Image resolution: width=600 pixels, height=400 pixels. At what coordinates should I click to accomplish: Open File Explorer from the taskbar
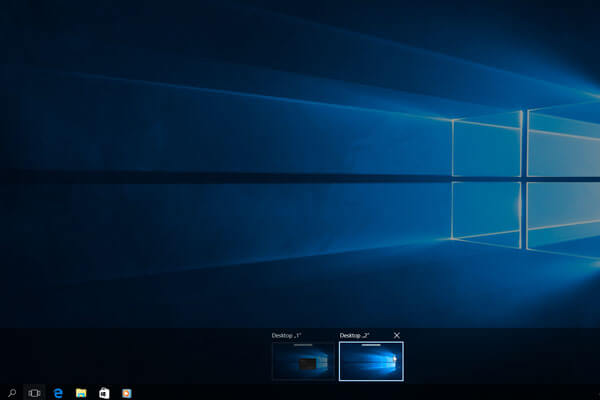[81, 393]
